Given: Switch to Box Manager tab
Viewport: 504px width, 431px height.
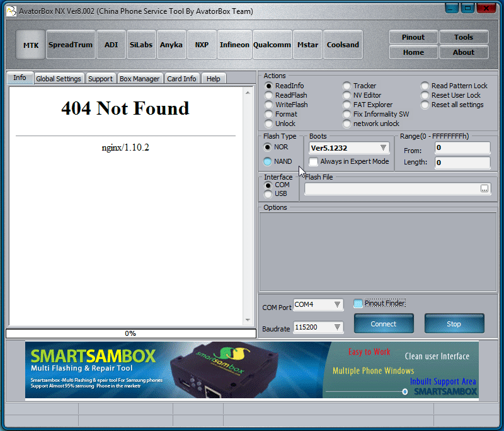Looking at the screenshot, I should (139, 79).
